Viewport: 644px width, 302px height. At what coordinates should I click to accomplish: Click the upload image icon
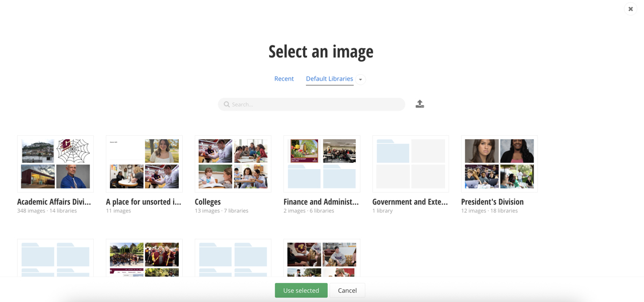pos(420,104)
